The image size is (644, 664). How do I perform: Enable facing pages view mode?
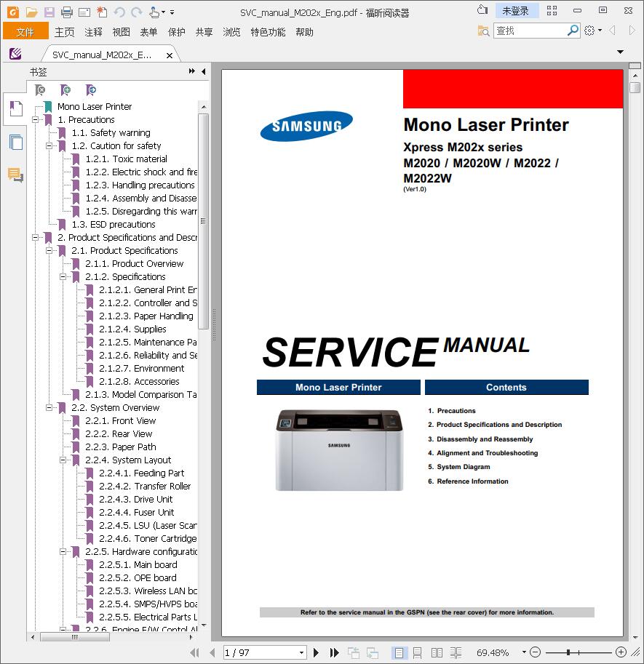[437, 652]
